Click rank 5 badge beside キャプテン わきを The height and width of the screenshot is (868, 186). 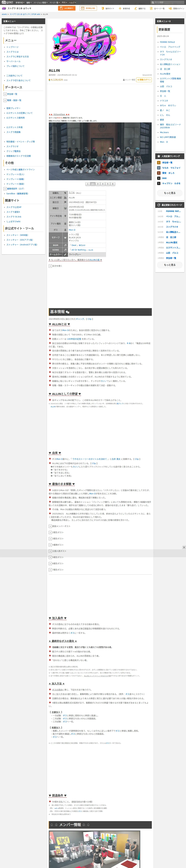click(x=159, y=183)
